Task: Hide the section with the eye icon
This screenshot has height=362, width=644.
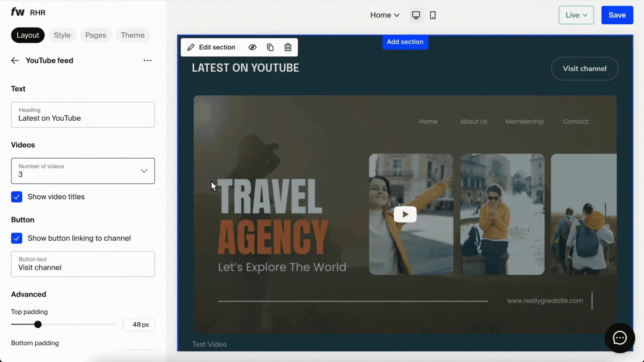Action: pos(252,47)
